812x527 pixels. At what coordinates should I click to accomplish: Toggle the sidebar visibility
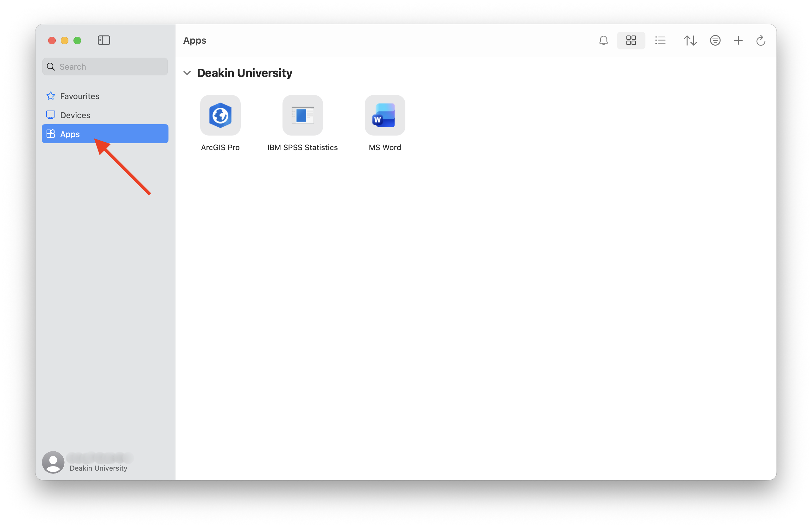click(104, 40)
